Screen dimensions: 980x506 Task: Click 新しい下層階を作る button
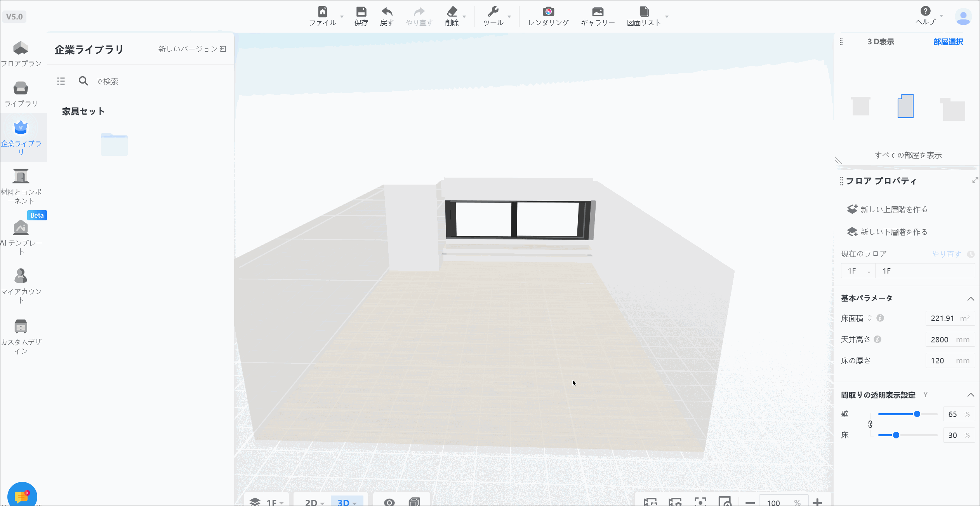coord(887,232)
